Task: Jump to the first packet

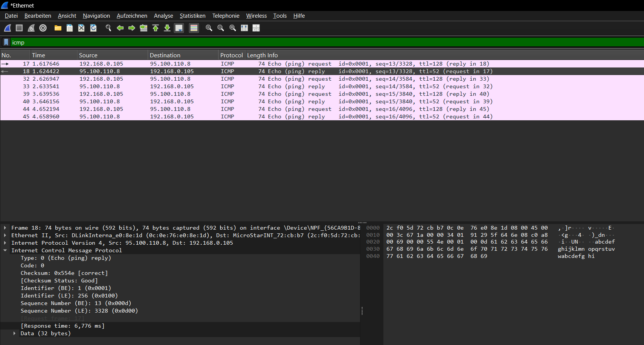Action: (x=156, y=28)
